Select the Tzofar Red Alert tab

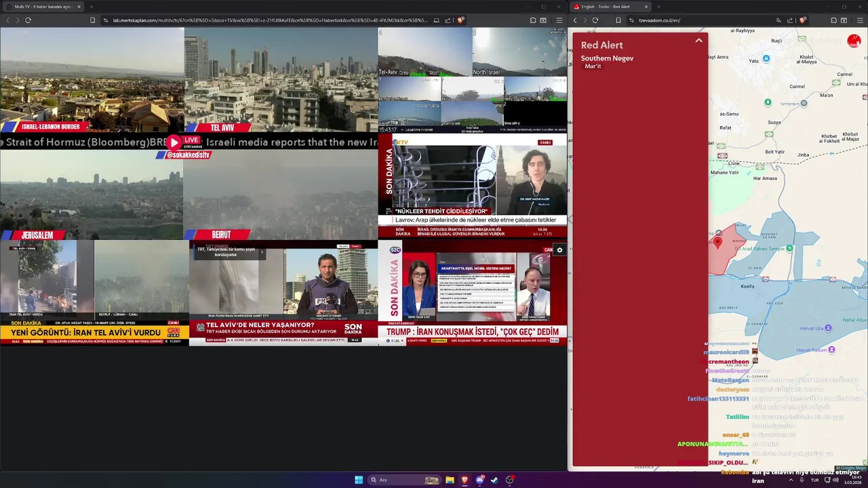click(610, 7)
